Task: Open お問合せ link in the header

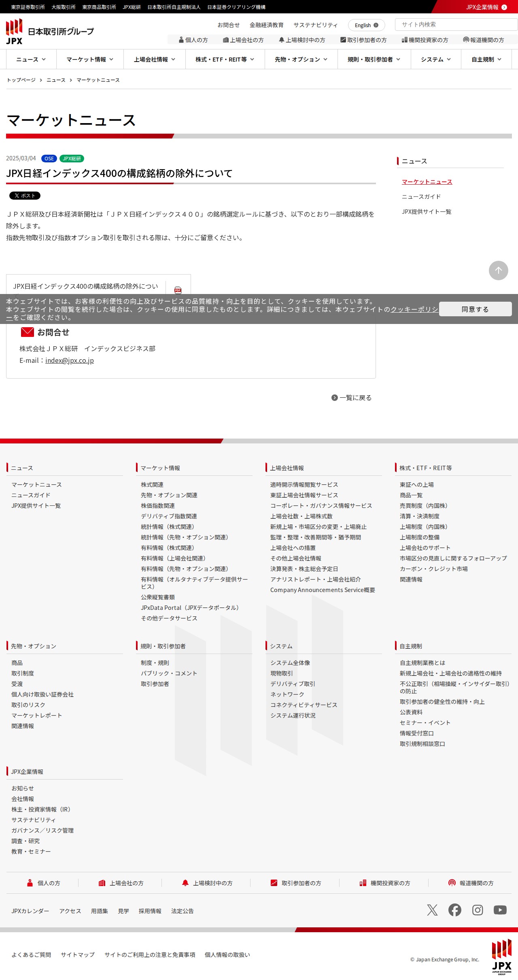Action: pos(229,25)
